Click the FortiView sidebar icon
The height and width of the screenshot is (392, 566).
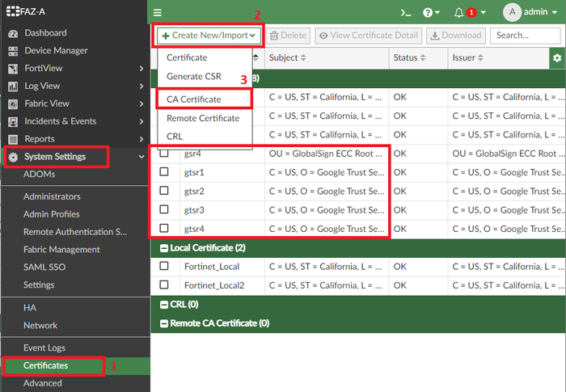click(x=13, y=69)
